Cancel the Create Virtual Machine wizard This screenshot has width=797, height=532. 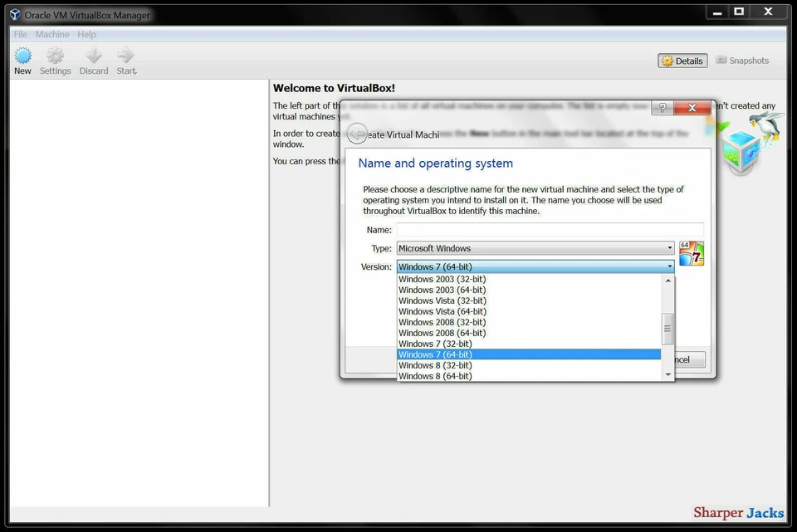tap(688, 359)
